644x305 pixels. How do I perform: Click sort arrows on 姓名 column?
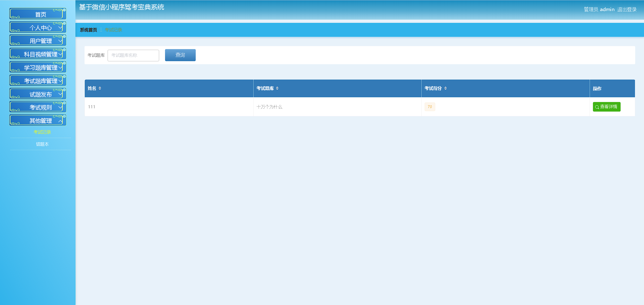point(100,88)
